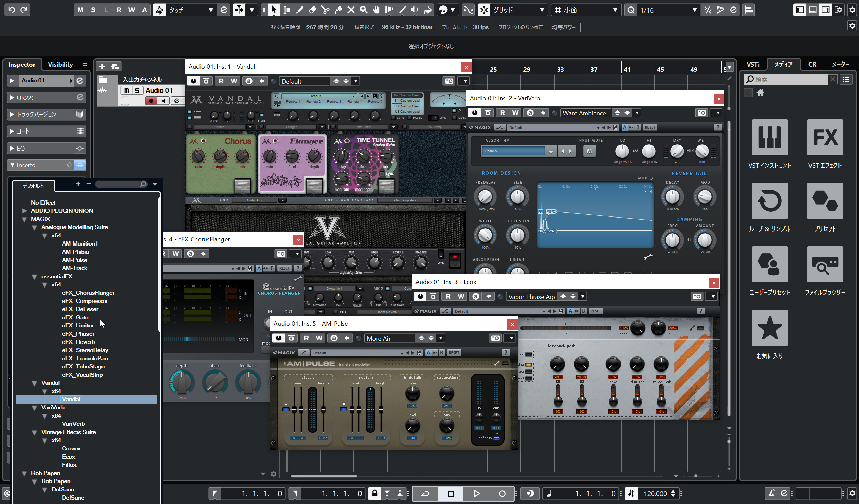Screen dimensions: 859x504
Task: Click the Home icon in media panel
Action: tap(760, 93)
